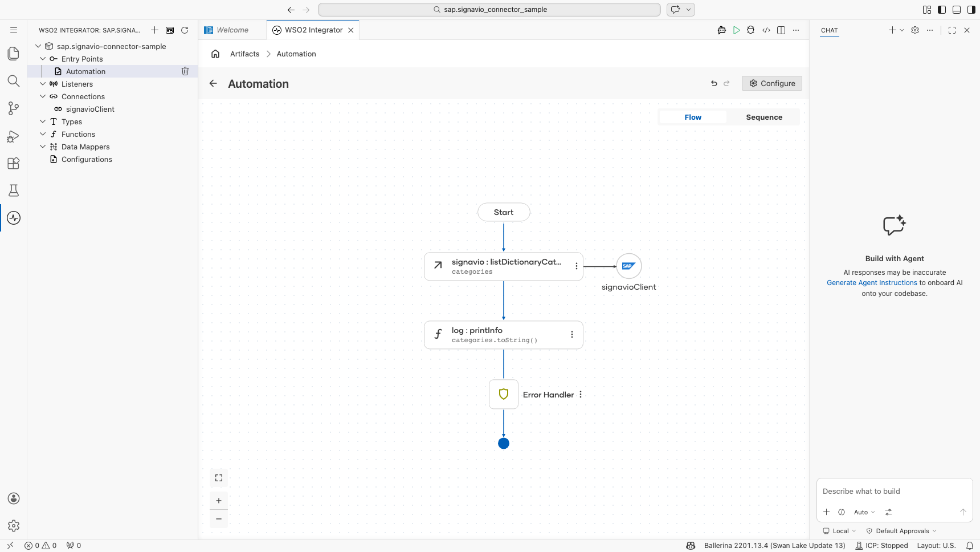The width and height of the screenshot is (980, 552).
Task: Go to home in breadcrumb
Action: coord(215,54)
